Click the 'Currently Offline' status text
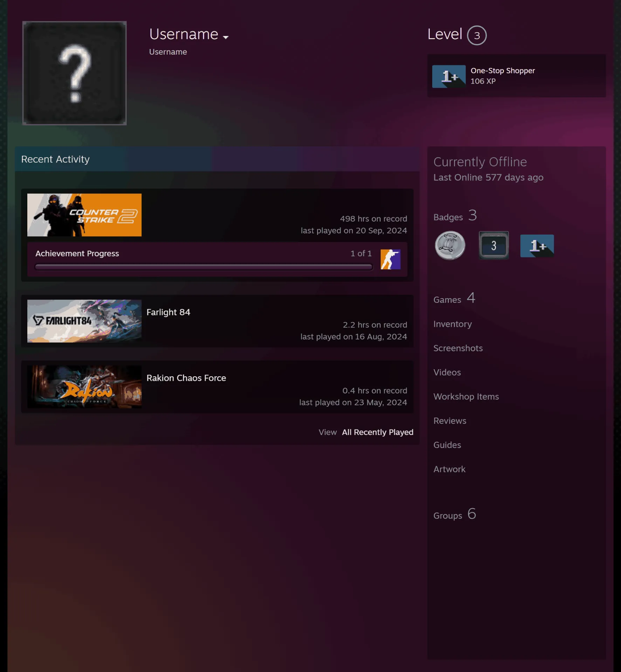This screenshot has width=621, height=672. 480,162
